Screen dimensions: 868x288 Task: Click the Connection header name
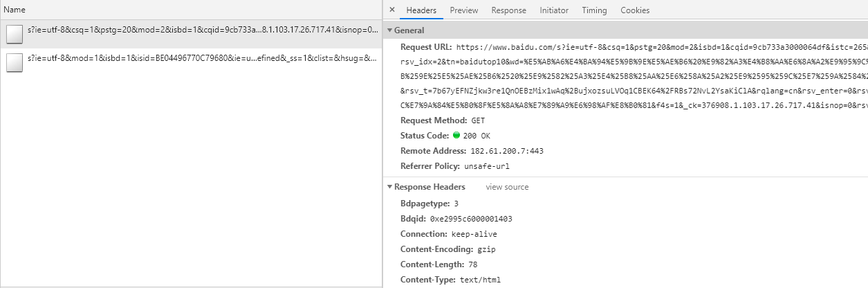click(x=424, y=234)
